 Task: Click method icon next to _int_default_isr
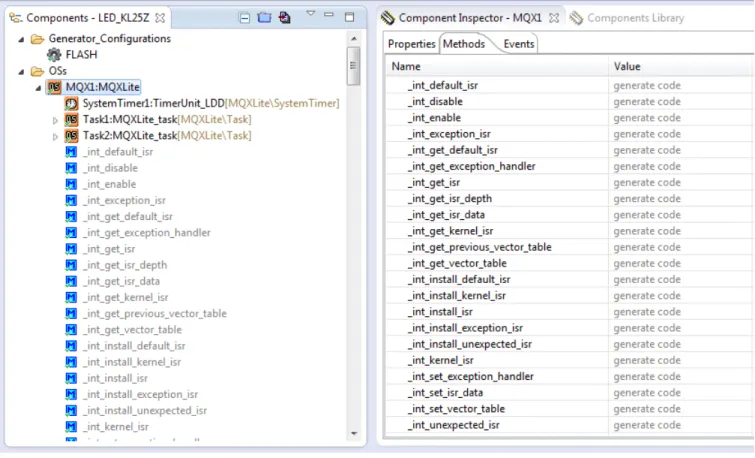point(71,152)
